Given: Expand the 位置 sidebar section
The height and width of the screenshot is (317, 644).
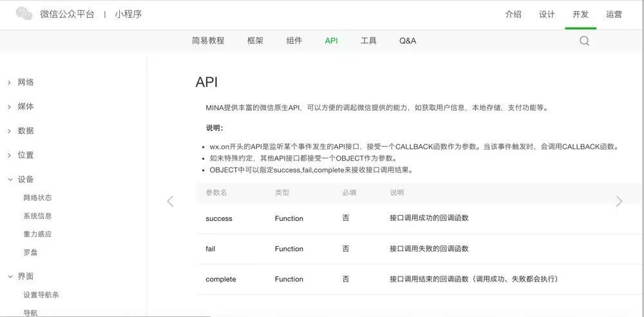Looking at the screenshot, I should [21, 155].
